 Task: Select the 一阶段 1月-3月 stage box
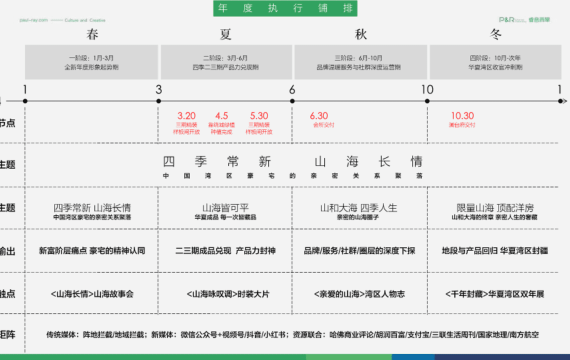click(92, 62)
